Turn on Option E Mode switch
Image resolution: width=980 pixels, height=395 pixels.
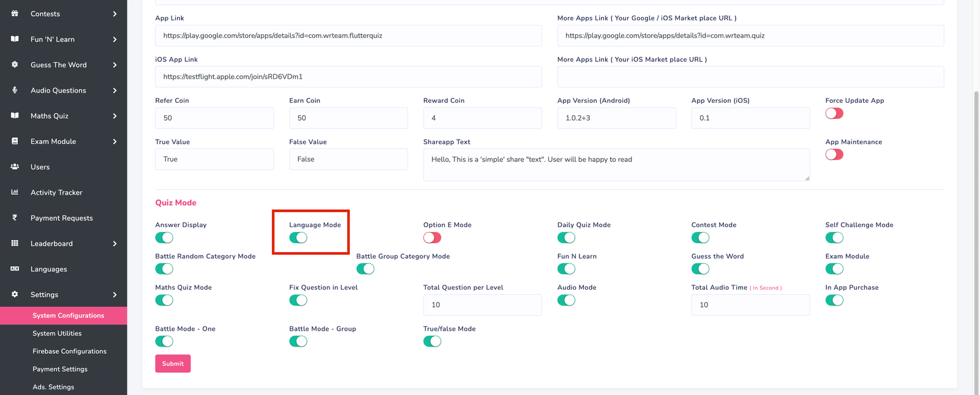tap(432, 238)
